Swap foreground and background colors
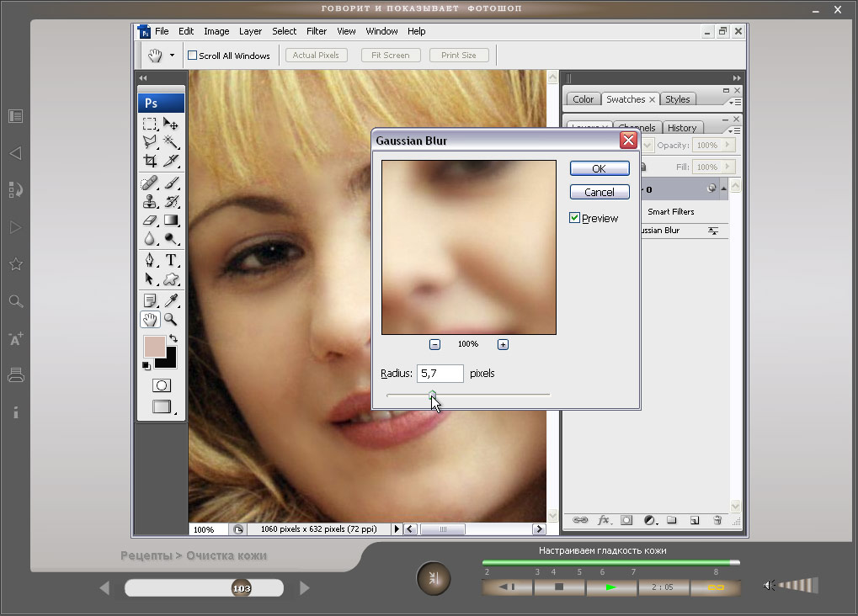858x616 pixels. 173,338
